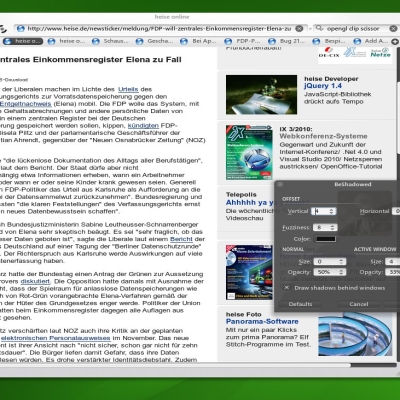Open a new tab with the plus icon

pyautogui.click(x=395, y=42)
